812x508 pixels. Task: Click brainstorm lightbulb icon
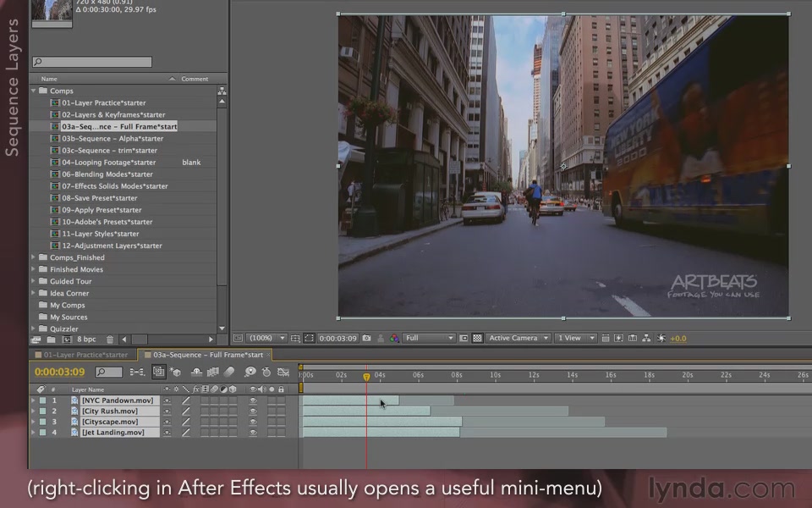point(250,372)
